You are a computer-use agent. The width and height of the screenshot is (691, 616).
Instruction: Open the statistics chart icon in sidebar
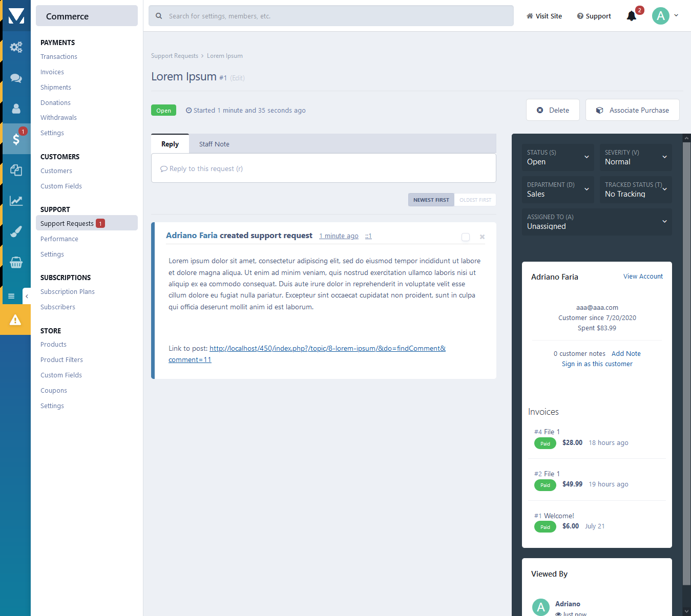click(x=16, y=201)
